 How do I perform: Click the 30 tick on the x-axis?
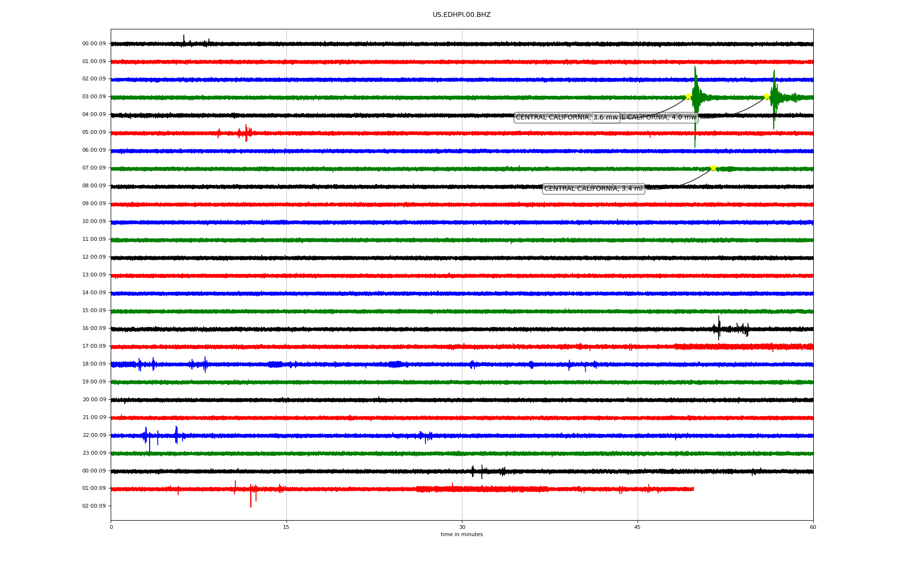click(x=462, y=527)
